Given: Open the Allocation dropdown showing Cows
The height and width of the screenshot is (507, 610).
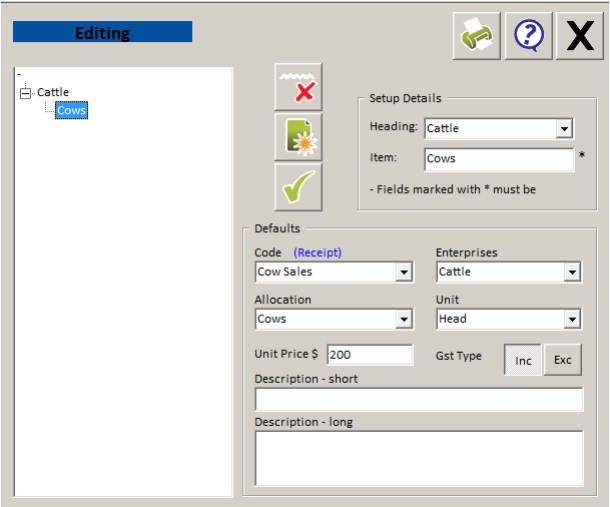Looking at the screenshot, I should coord(404,319).
